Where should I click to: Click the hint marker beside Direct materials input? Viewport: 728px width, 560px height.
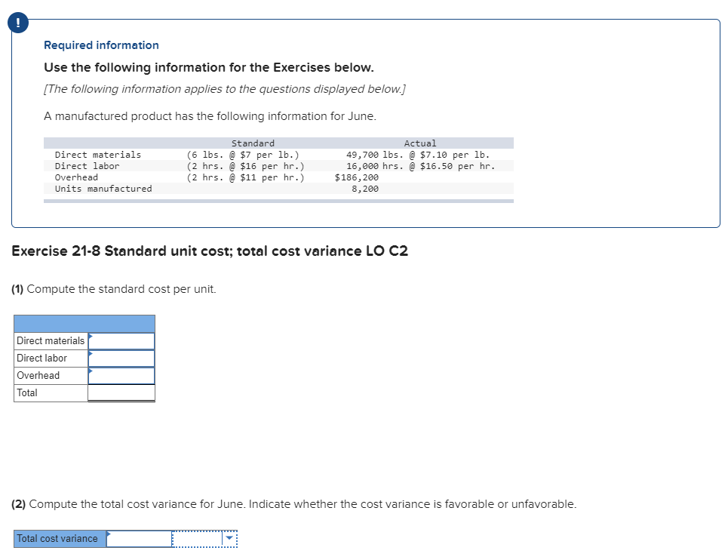pyautogui.click(x=90, y=335)
